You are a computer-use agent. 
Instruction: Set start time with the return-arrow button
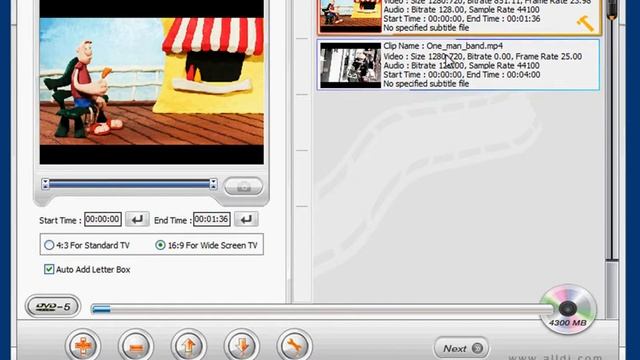pyautogui.click(x=137, y=220)
